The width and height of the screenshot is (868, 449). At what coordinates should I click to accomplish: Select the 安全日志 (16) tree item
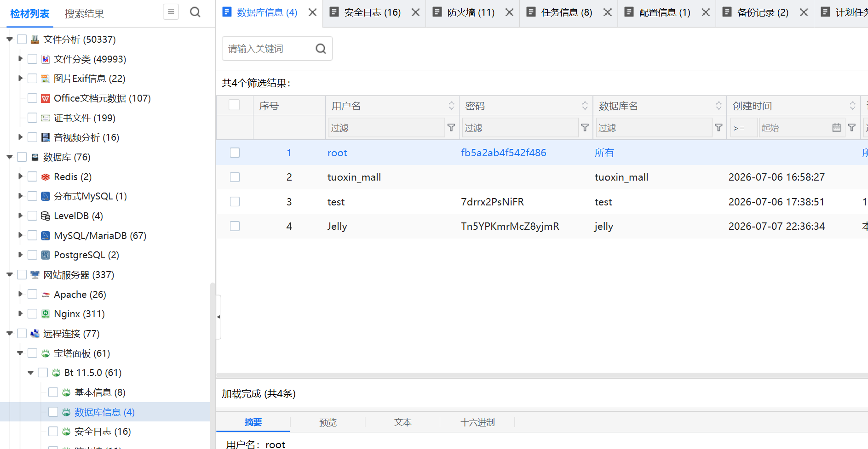pyautogui.click(x=103, y=432)
